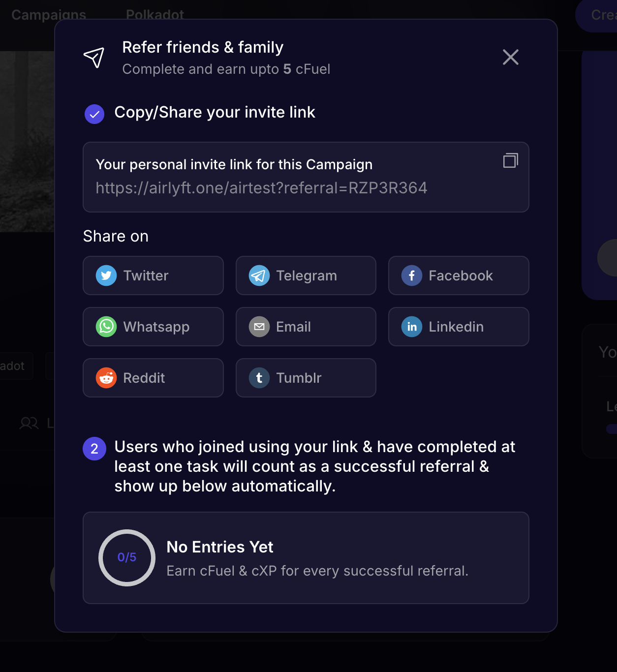Screen dimensions: 617x672
Task: Click the paper plane refer icon
Action: click(94, 58)
